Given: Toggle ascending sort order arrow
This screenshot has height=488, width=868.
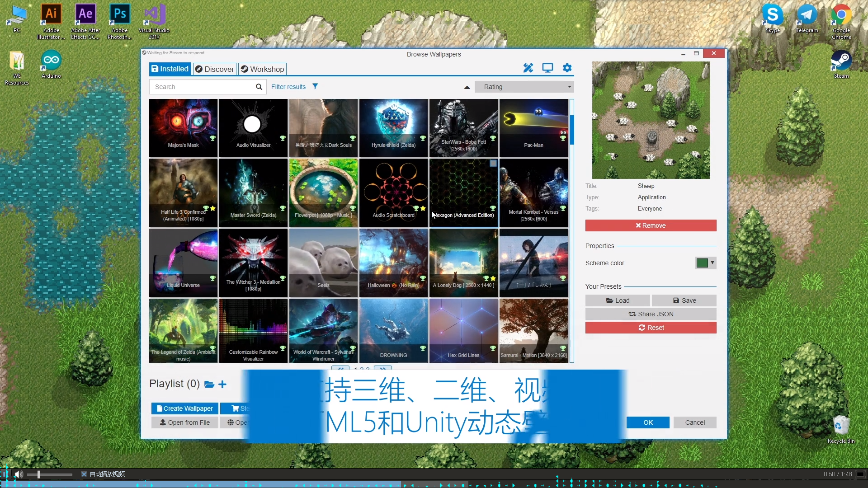Looking at the screenshot, I should point(467,87).
